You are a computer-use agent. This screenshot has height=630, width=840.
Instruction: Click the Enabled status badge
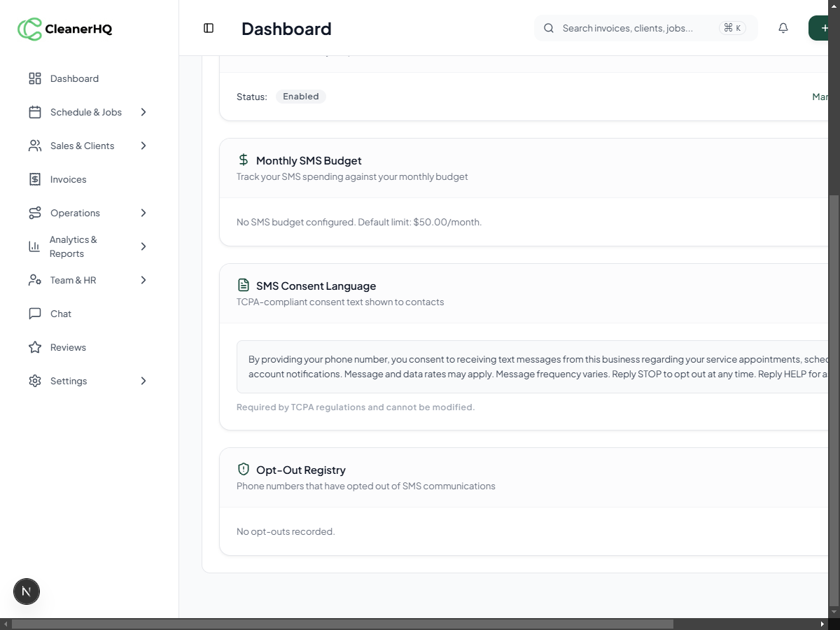[301, 97]
